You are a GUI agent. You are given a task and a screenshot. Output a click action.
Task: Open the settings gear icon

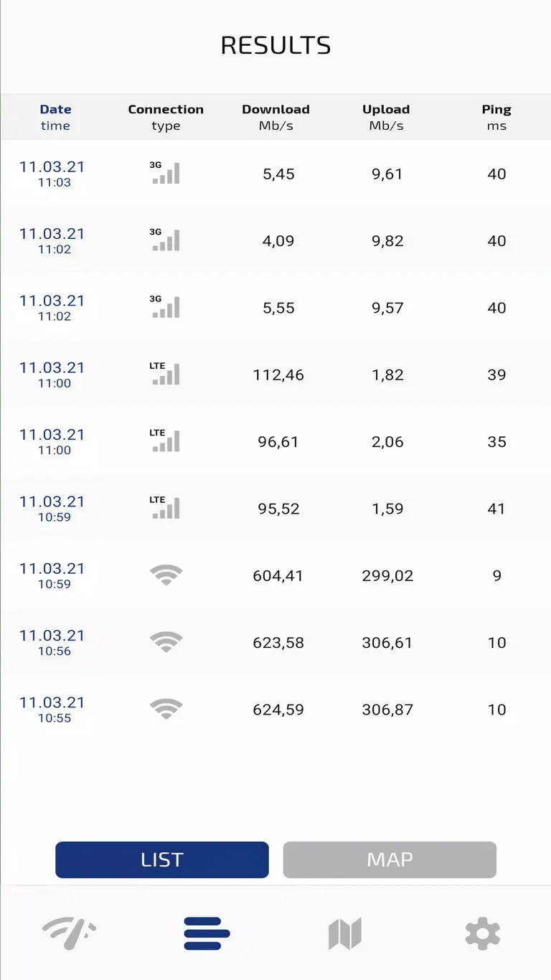tap(482, 933)
